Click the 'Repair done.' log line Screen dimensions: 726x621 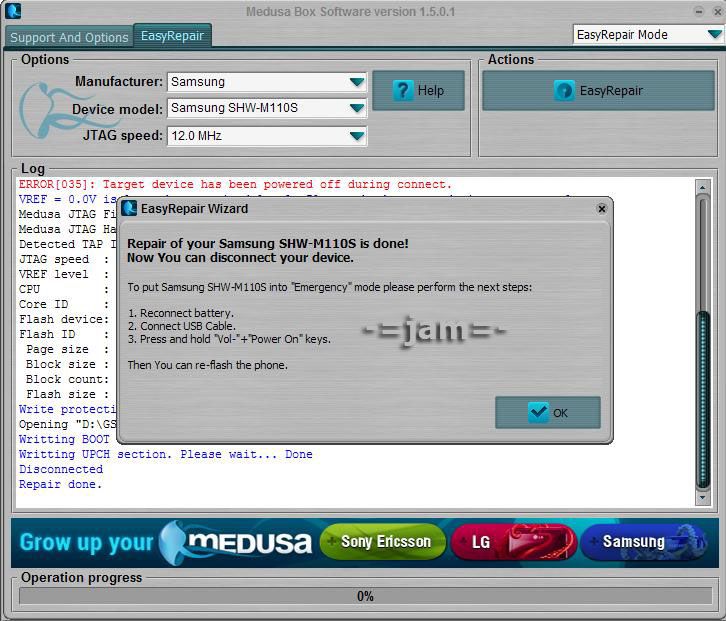coord(60,484)
